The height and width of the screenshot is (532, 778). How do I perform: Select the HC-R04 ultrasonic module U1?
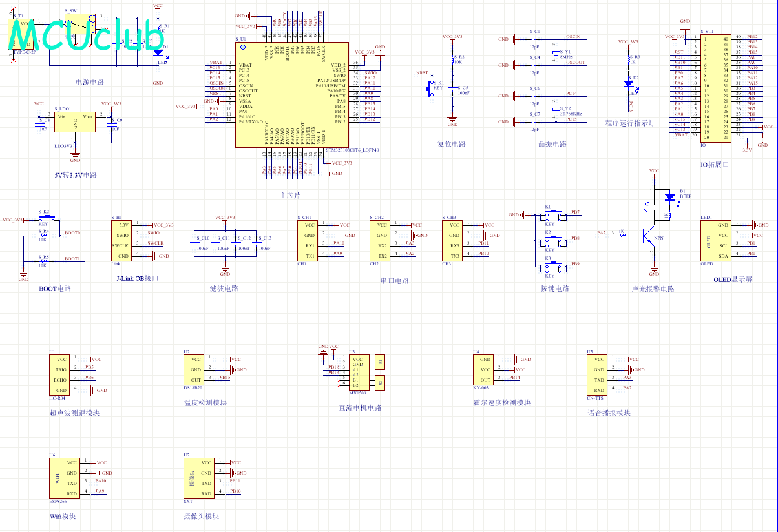(x=59, y=374)
